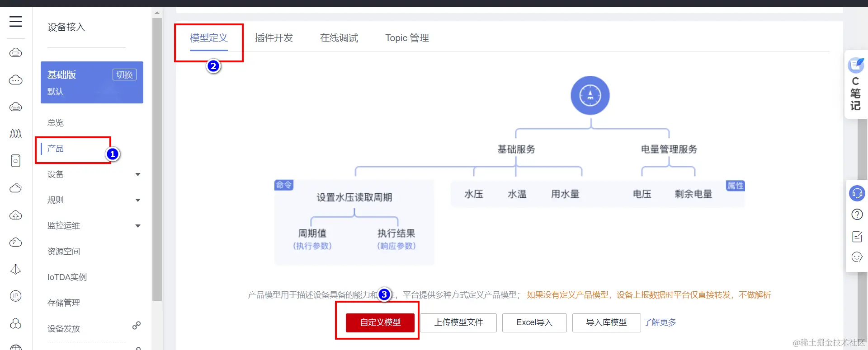Click the 水压 property label
This screenshot has height=350, width=868.
(473, 194)
